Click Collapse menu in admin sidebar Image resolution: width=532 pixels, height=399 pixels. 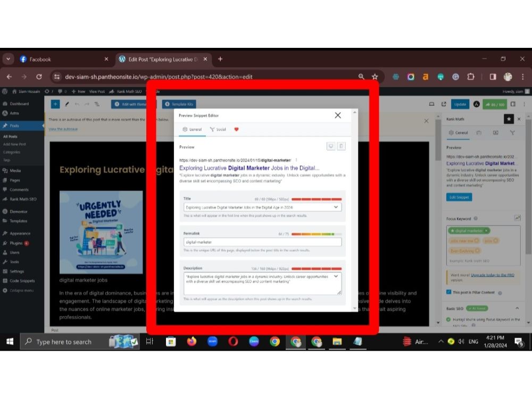21,290
